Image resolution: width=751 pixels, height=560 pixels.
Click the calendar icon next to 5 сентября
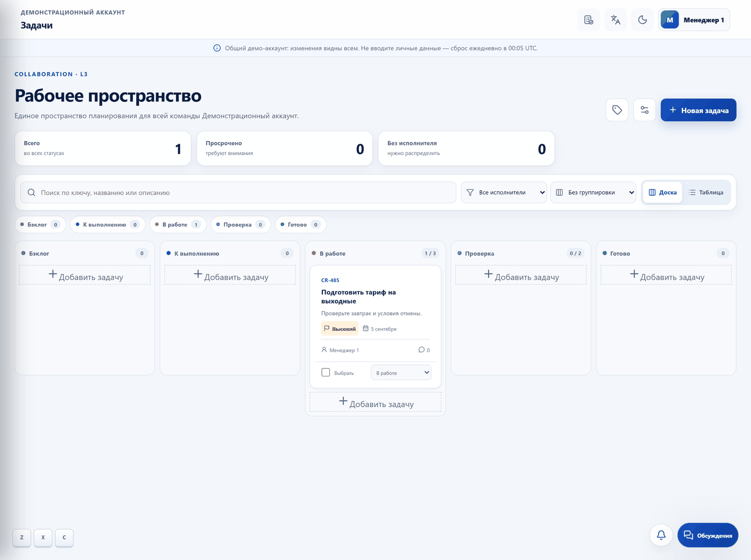[366, 329]
